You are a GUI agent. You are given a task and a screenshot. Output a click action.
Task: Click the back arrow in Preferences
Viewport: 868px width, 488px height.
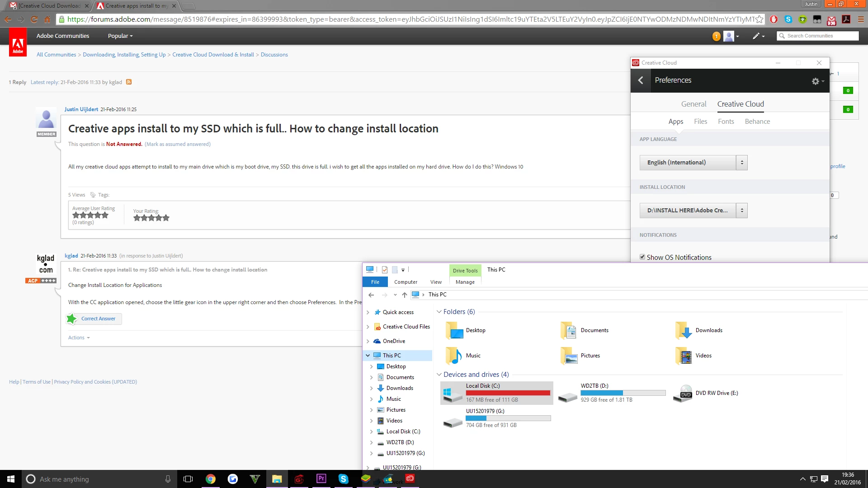[641, 80]
